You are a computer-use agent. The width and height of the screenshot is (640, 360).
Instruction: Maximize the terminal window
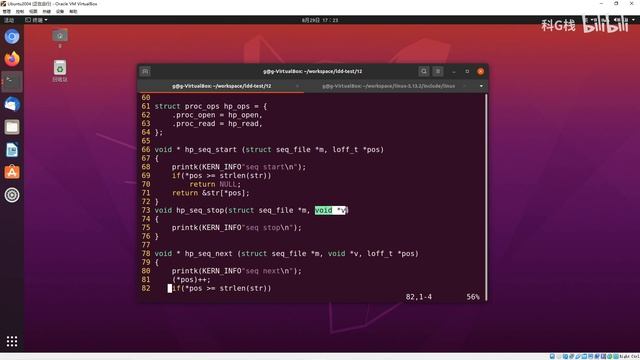click(467, 71)
